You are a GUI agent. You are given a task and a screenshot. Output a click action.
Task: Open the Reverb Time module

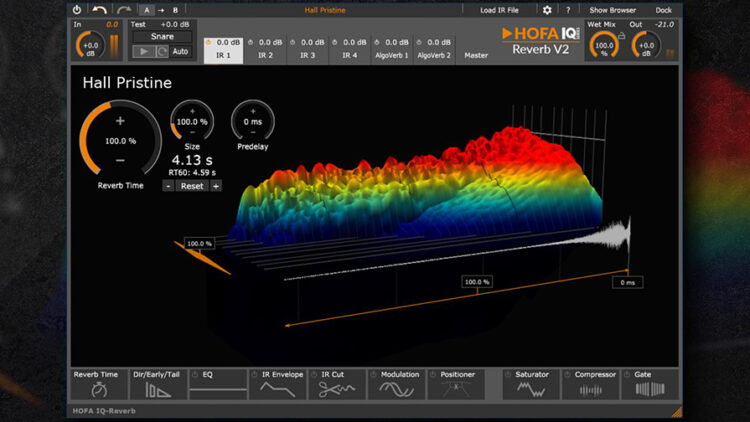pyautogui.click(x=99, y=384)
